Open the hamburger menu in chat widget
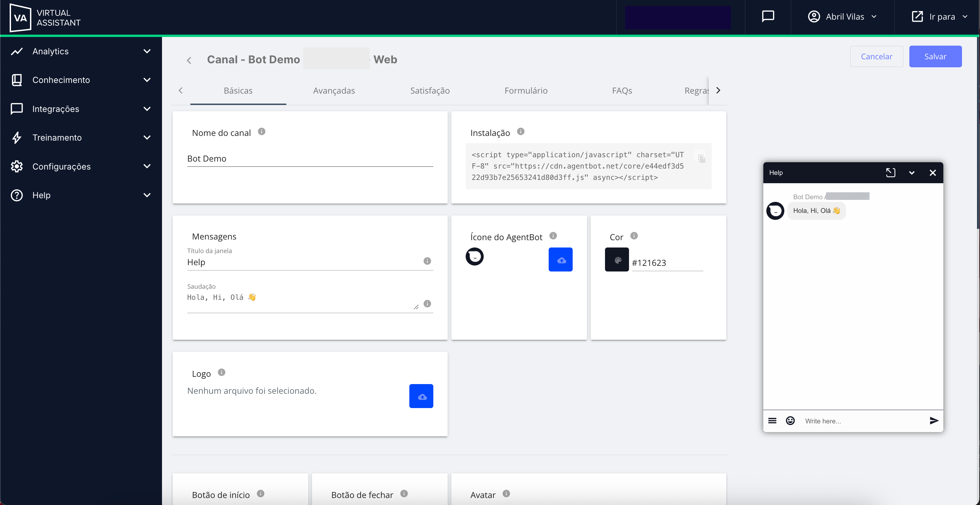This screenshot has height=505, width=980. point(772,421)
